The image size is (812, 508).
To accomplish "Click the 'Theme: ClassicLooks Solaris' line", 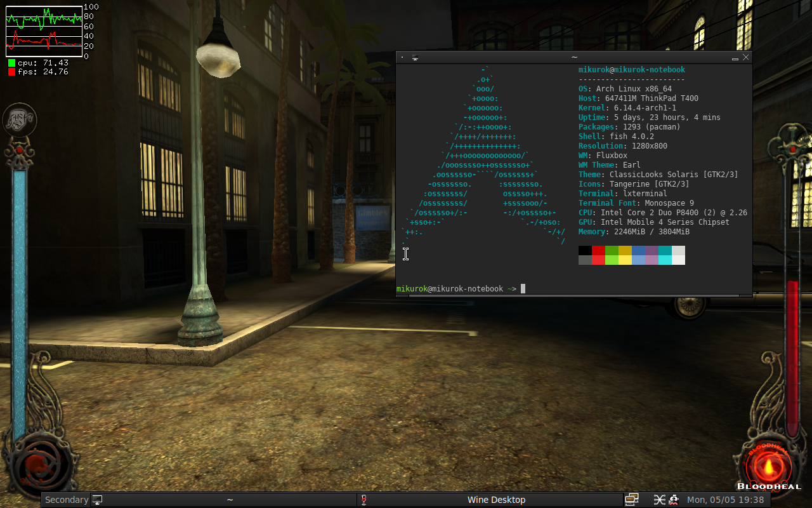I will click(658, 175).
